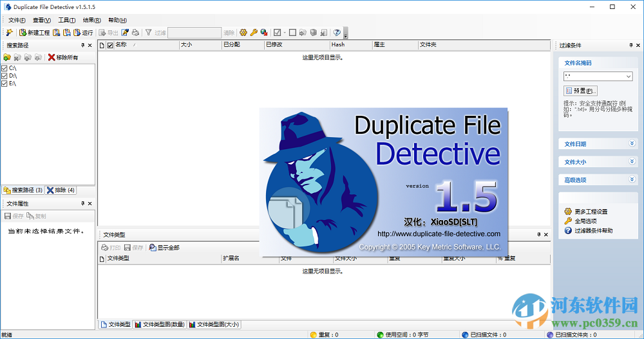Uncheck the D:\ search path

[x=5, y=76]
